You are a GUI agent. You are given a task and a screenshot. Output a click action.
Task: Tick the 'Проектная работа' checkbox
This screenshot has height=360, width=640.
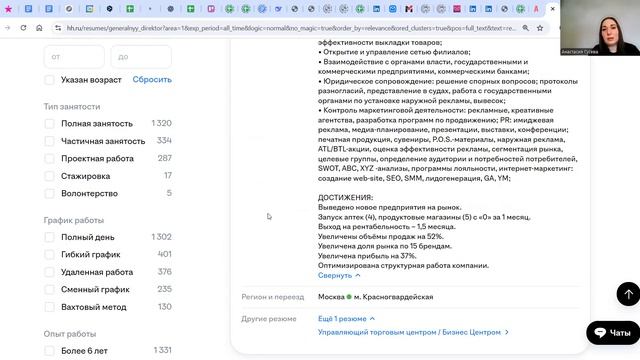[49, 158]
